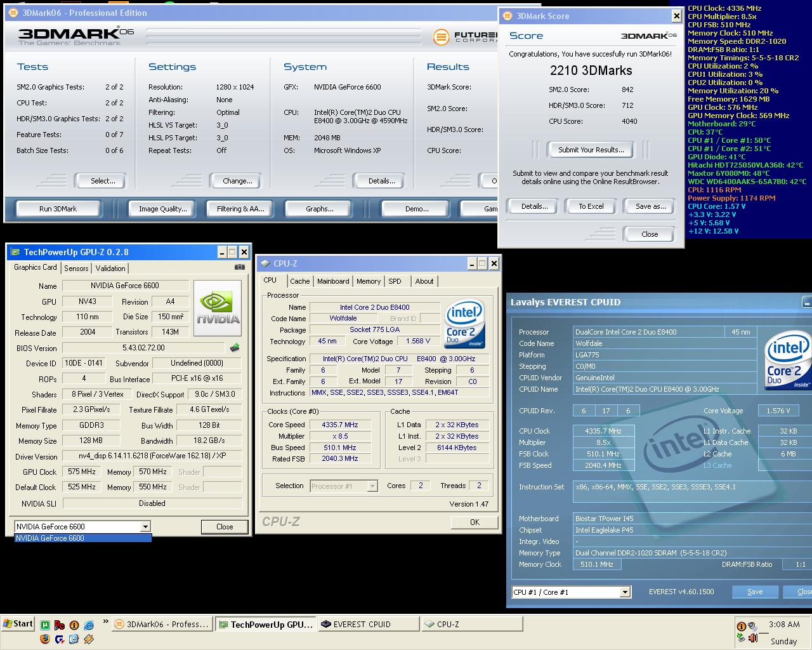Open the GPU-Z graphics card dropdown
This screenshot has height=650, width=812.
(145, 526)
